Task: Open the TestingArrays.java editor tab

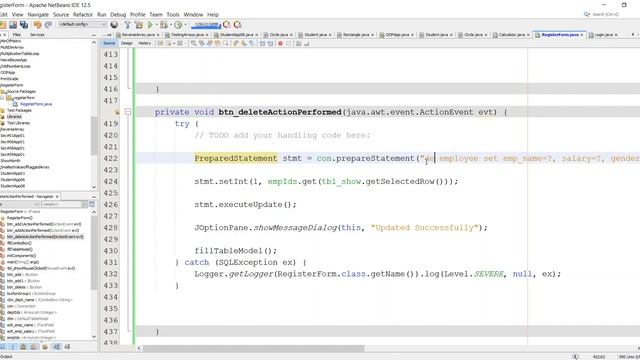Action: tap(187, 35)
